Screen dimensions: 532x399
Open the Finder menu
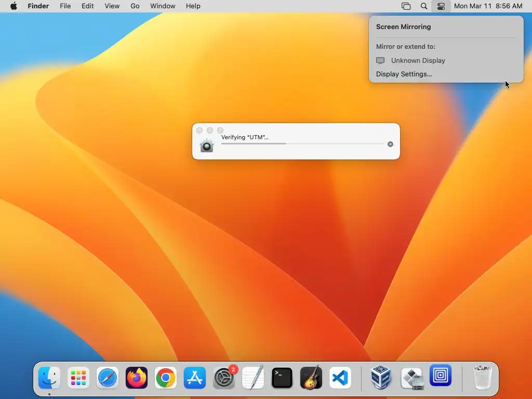[38, 6]
